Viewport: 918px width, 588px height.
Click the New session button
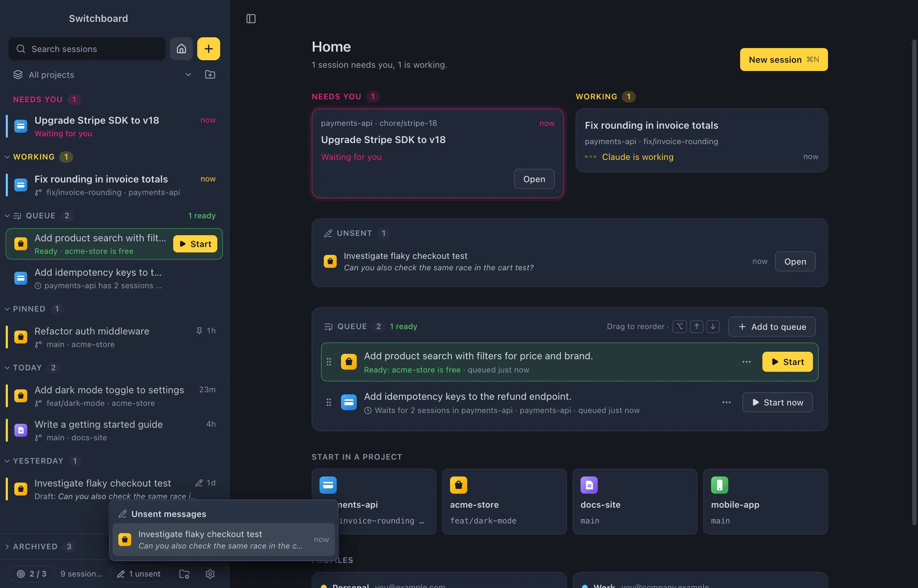click(x=784, y=60)
